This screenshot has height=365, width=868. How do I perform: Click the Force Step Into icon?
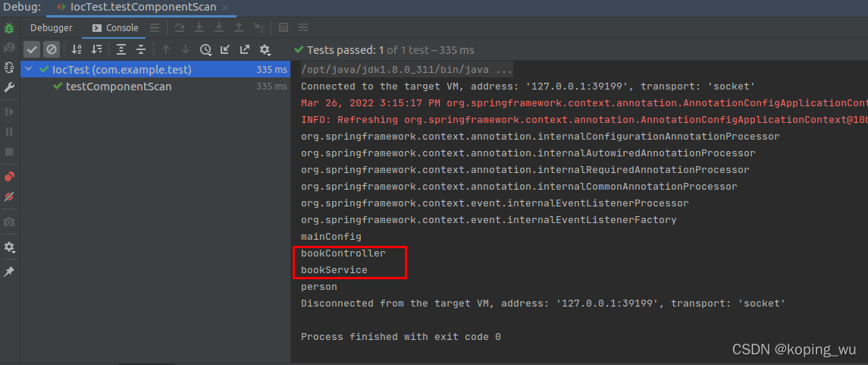click(x=219, y=27)
